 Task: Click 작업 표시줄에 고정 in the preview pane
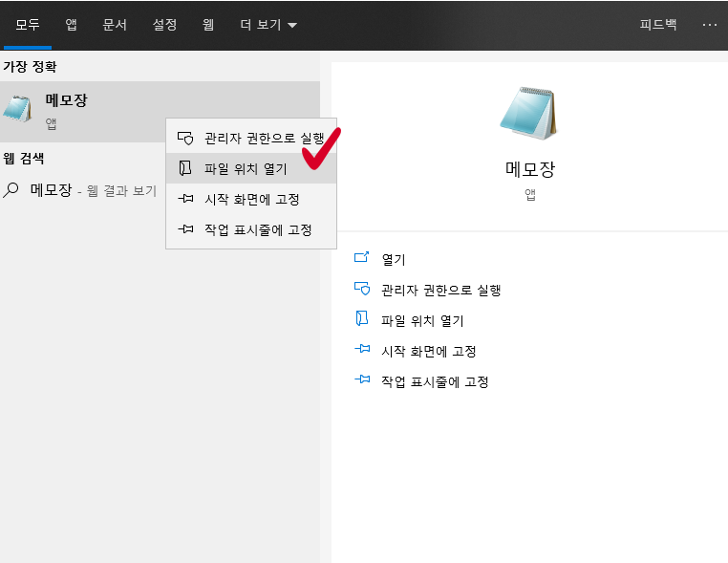(x=435, y=381)
